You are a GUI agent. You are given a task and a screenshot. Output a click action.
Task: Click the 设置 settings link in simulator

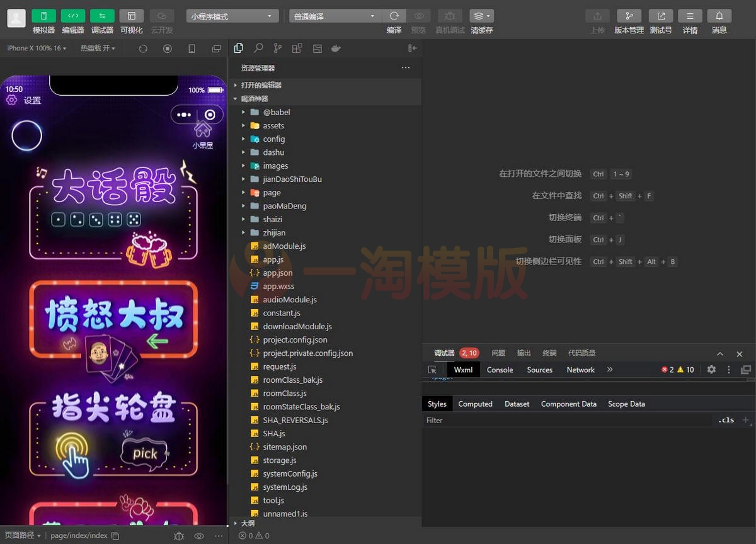click(x=23, y=100)
